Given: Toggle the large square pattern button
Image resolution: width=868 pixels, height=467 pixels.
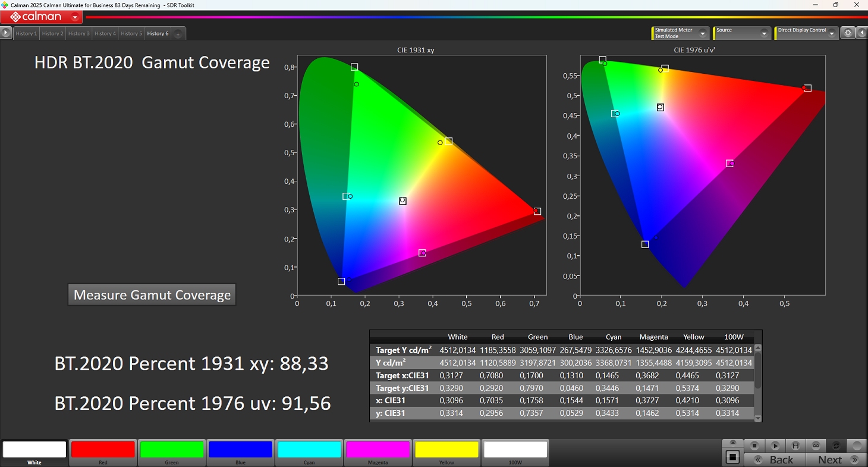Looking at the screenshot, I should click(733, 457).
